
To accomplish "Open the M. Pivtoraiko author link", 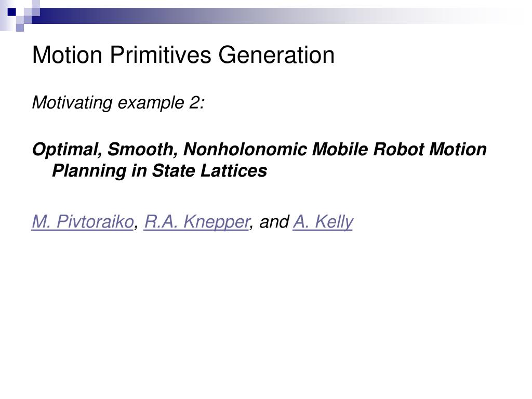I will point(83,222).
